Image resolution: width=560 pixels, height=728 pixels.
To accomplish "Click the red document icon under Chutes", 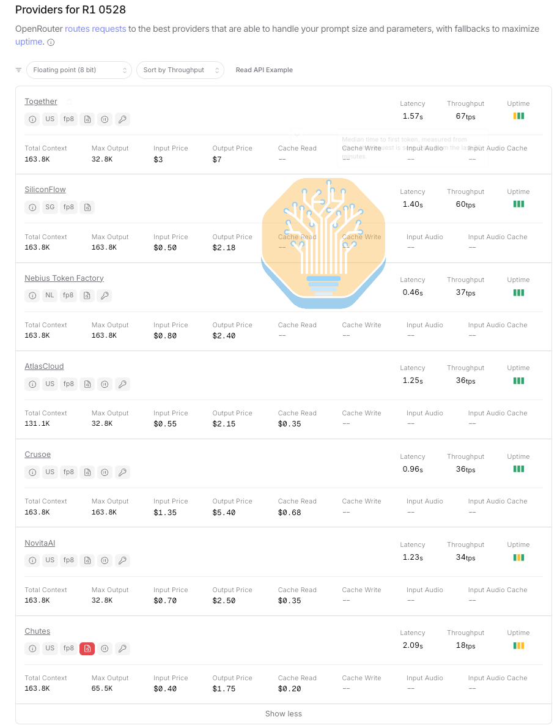I will point(87,648).
